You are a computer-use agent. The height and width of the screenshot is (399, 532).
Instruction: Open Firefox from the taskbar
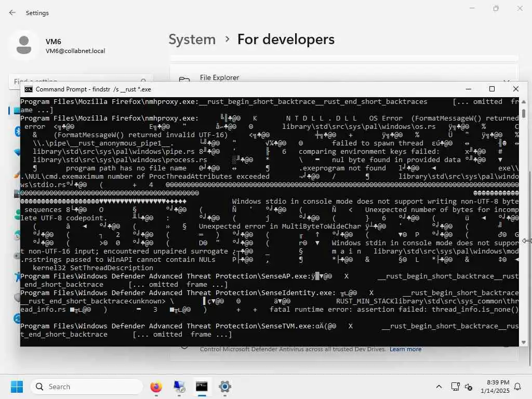pyautogui.click(x=156, y=387)
